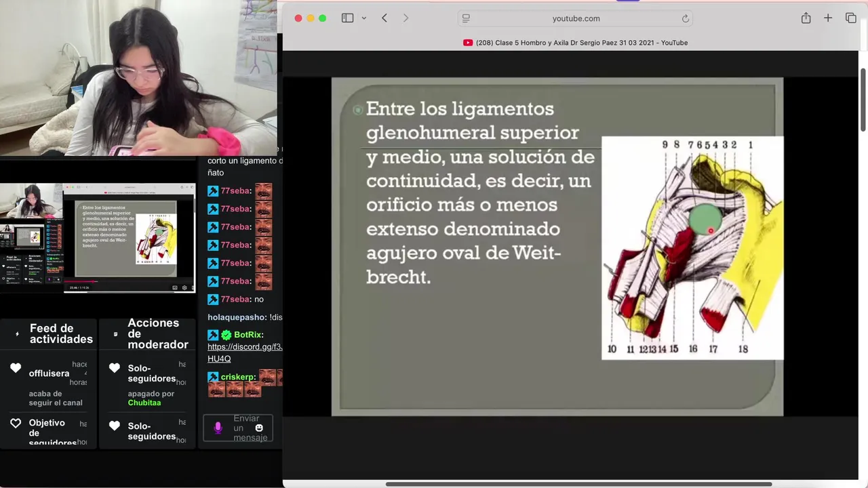Click the webcam feed of the streamer
Viewport: 868px width, 488px height.
click(138, 78)
